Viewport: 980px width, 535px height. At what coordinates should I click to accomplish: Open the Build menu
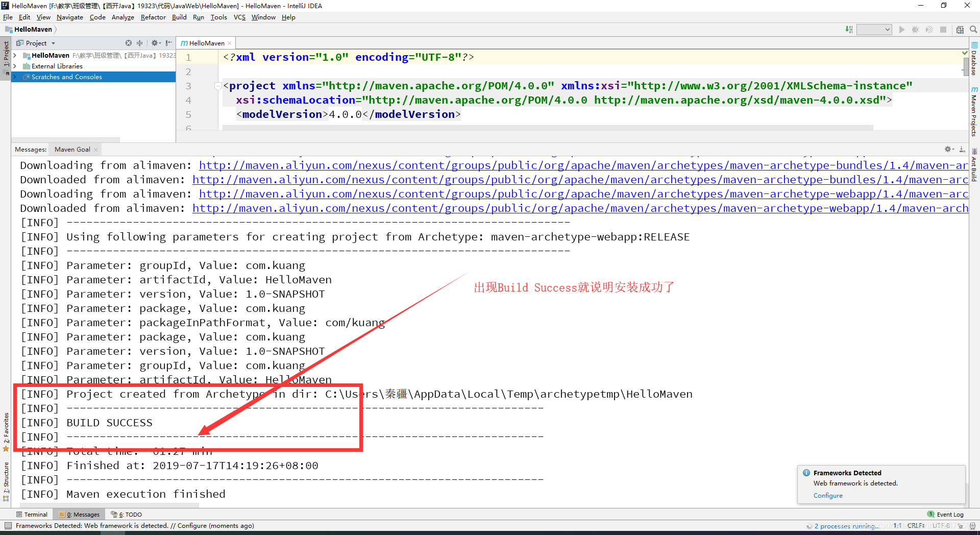[179, 17]
